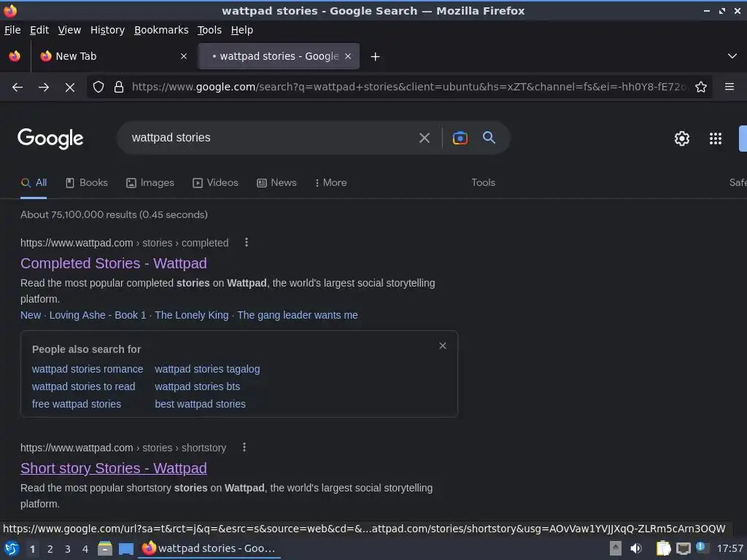Dismiss the People also search for box
747x560 pixels.
[x=443, y=346]
